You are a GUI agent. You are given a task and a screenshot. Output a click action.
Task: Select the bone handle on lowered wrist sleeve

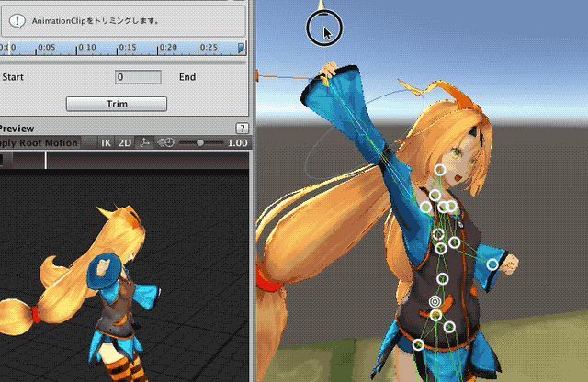492,264
